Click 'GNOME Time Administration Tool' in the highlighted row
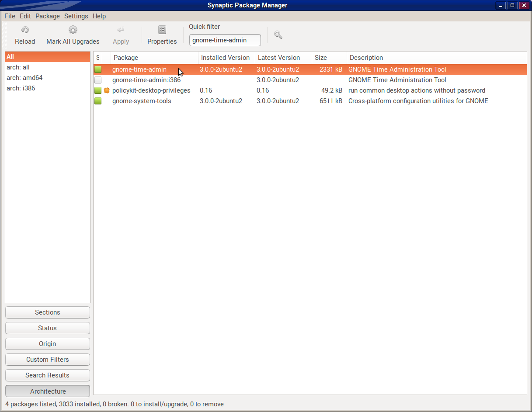 pos(397,69)
